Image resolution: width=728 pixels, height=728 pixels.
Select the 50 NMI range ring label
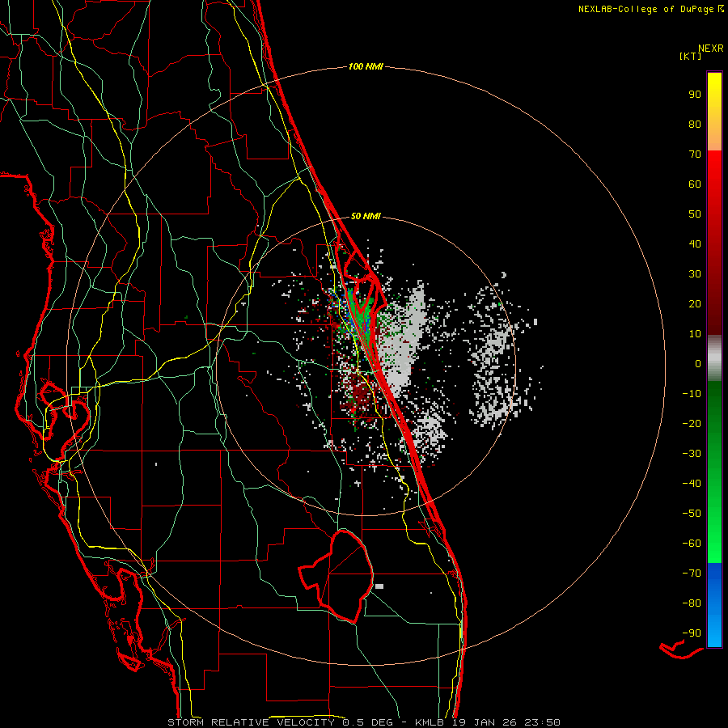(x=366, y=216)
